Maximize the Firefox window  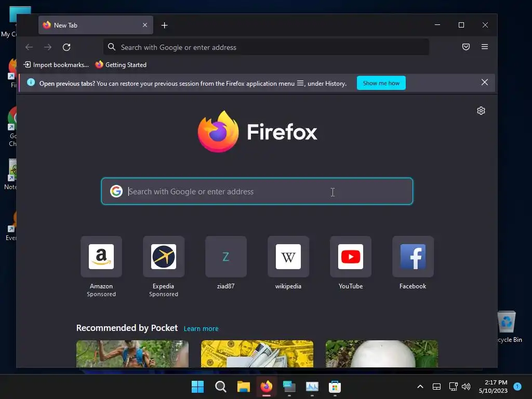461,25
